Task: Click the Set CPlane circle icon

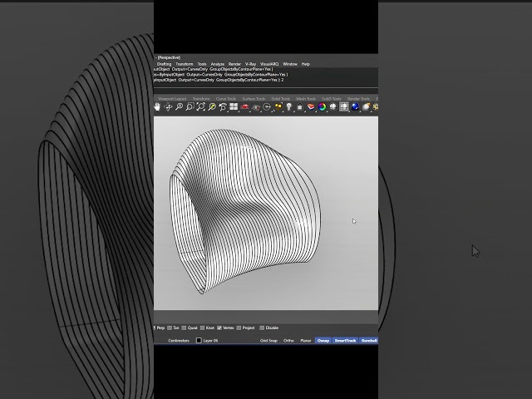Action: [267, 107]
